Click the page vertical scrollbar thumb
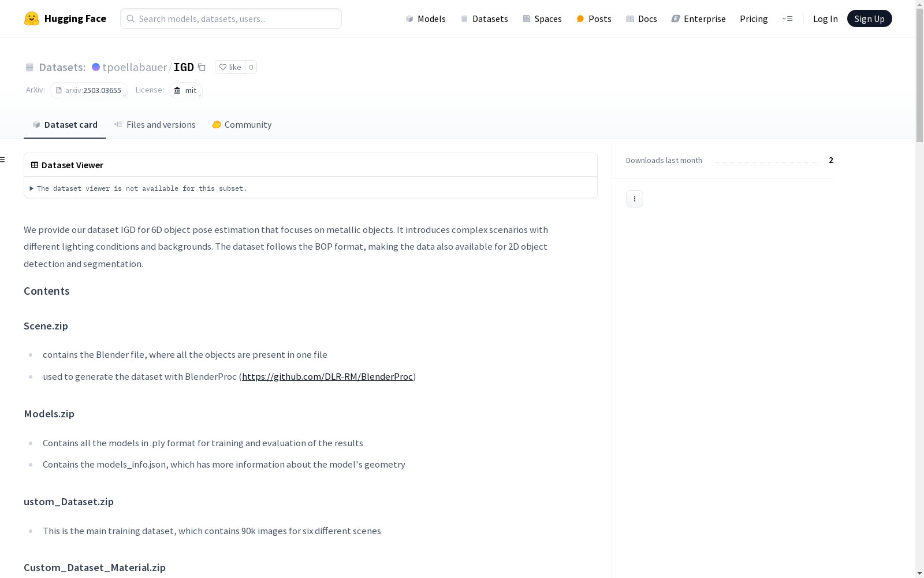This screenshot has width=924, height=578. [919, 75]
